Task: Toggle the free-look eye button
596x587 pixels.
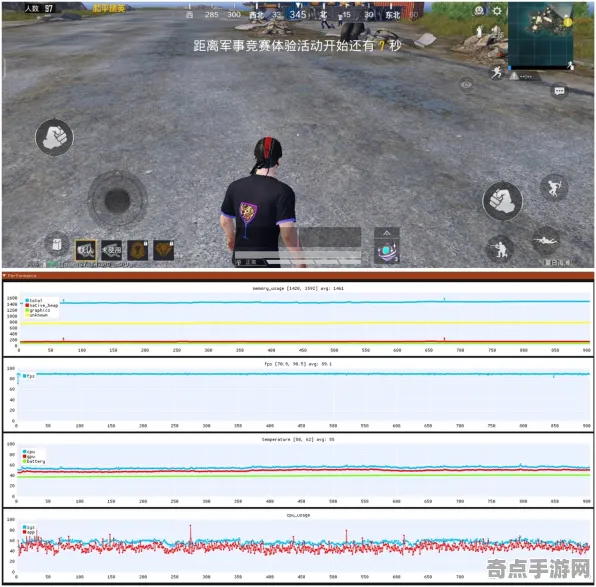Action: point(466,85)
